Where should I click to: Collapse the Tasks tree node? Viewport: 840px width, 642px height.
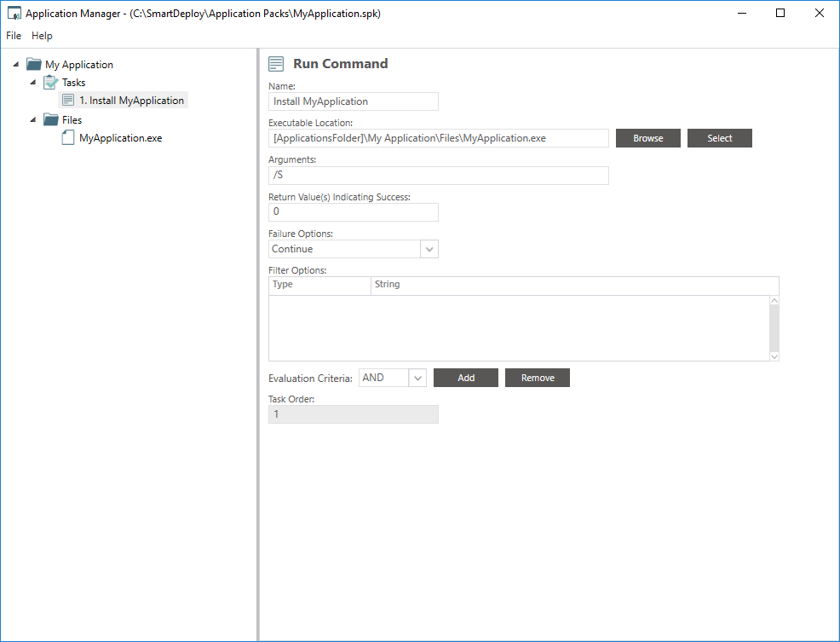tap(33, 83)
